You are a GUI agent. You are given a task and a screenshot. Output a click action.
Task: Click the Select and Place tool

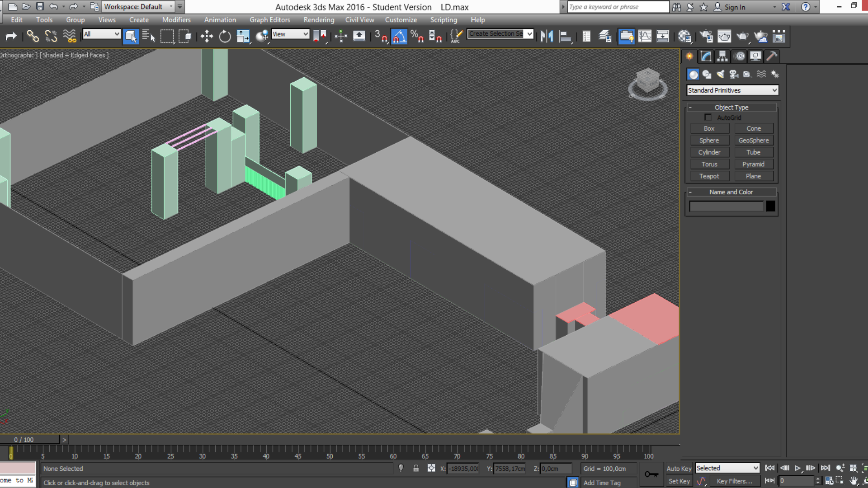click(x=262, y=36)
